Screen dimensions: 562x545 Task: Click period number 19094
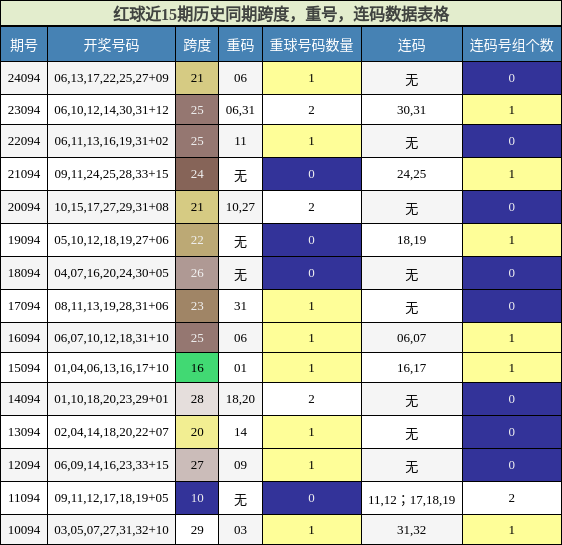tap(24, 240)
